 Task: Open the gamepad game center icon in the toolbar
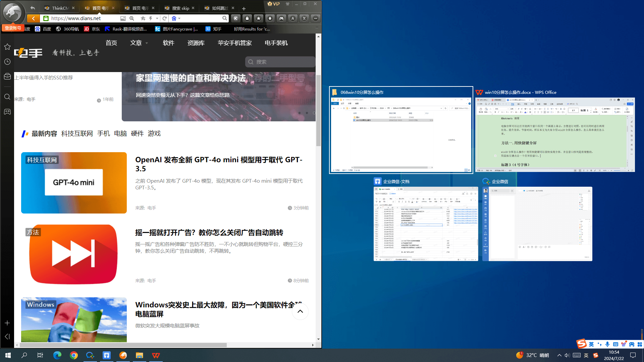282,18
